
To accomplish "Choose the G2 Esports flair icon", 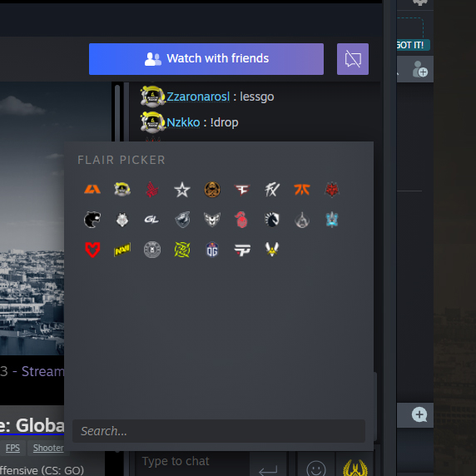I will 122,220.
